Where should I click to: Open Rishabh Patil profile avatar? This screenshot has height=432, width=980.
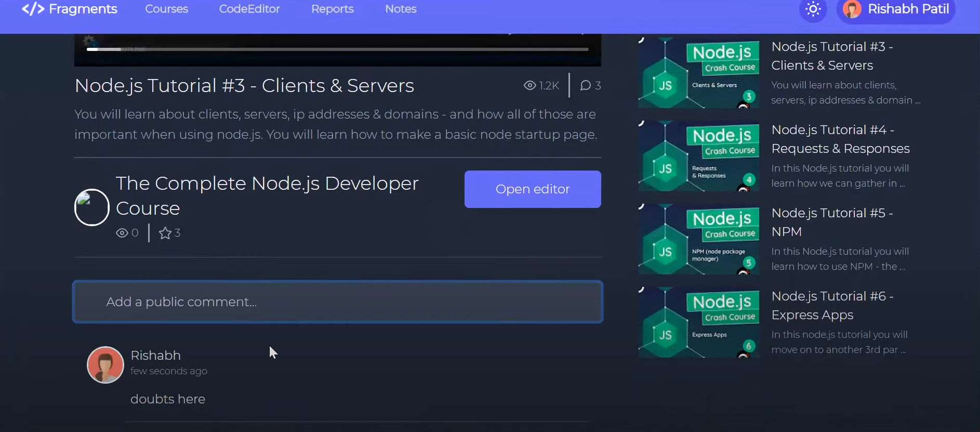pos(852,9)
